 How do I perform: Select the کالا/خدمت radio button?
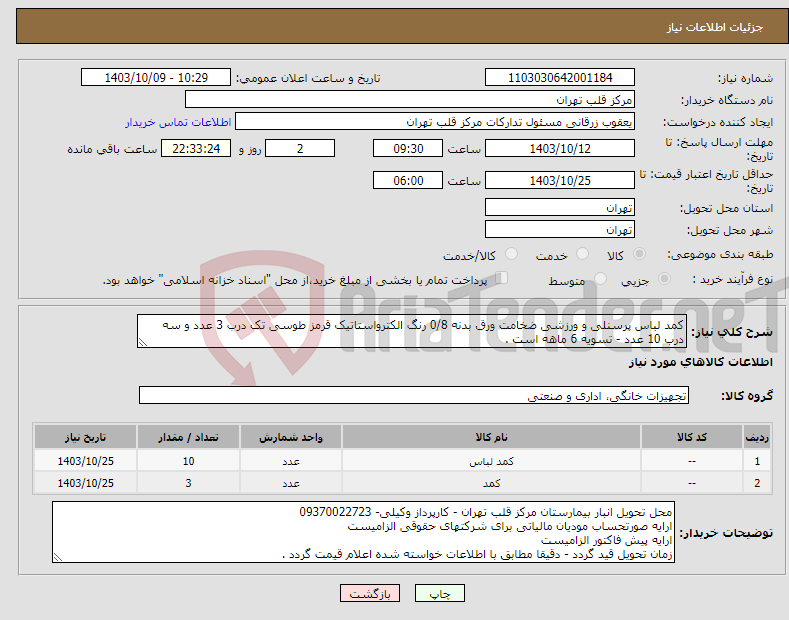point(511,254)
